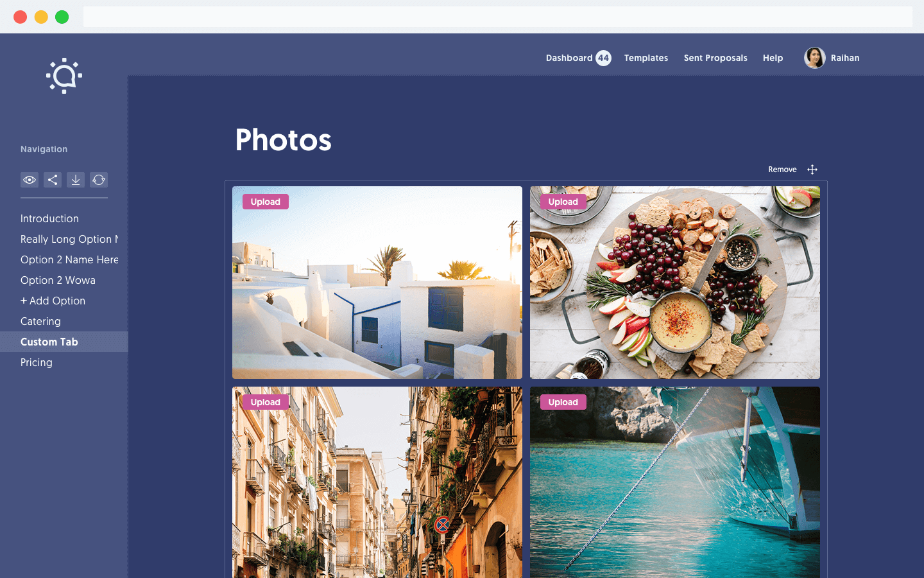Toggle the proposal preview eye icon
924x578 pixels.
(30, 180)
